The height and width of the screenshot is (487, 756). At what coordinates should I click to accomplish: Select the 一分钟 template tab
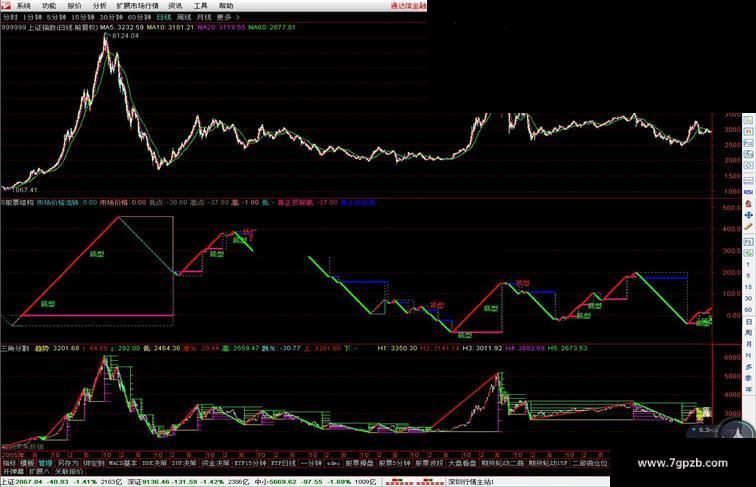311,463
